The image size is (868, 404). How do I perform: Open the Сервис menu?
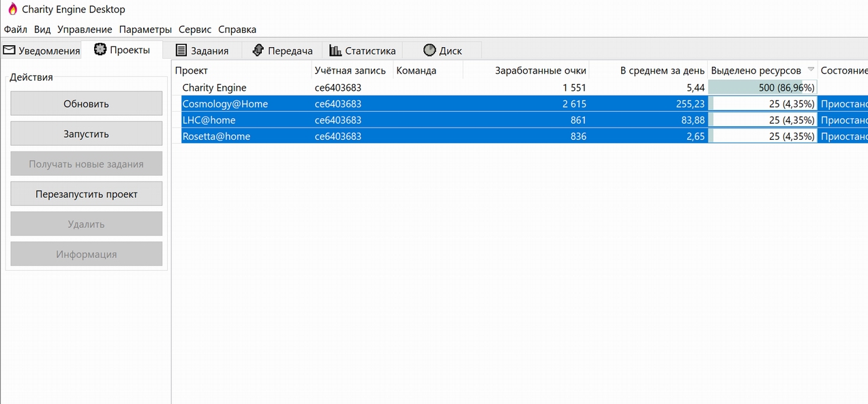pyautogui.click(x=195, y=29)
